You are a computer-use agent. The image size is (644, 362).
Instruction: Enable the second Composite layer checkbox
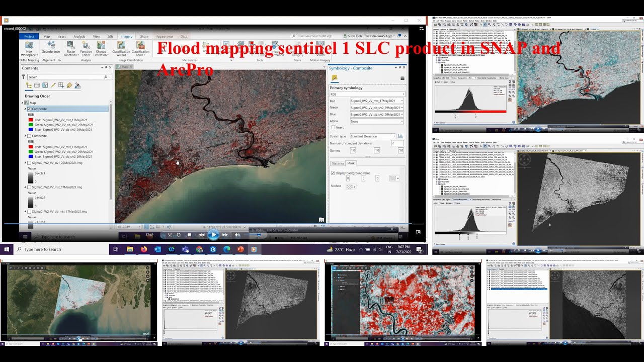(x=29, y=136)
